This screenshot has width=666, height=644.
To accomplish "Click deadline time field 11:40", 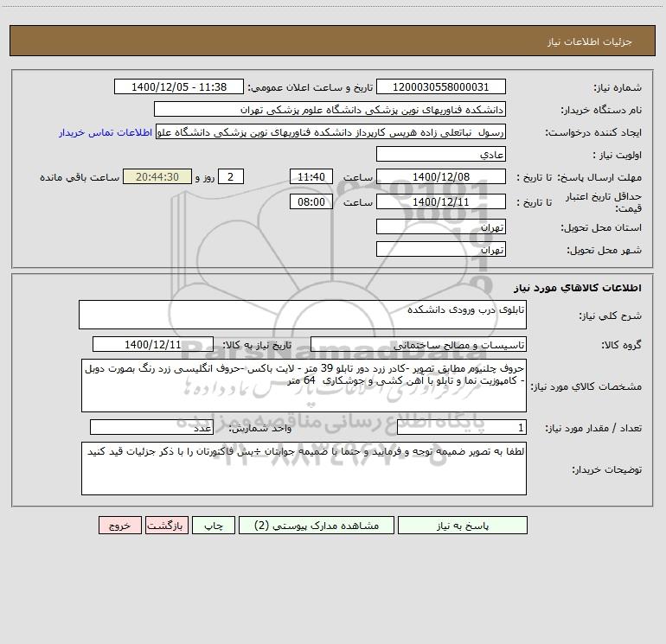I will [311, 176].
